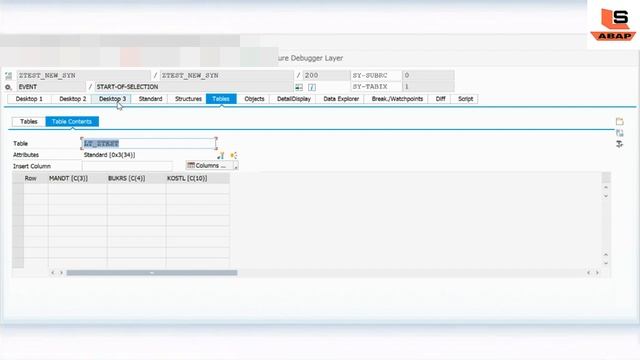Switch to Desktop 3 tab
Screen dimensions: 640x360
tap(112, 99)
